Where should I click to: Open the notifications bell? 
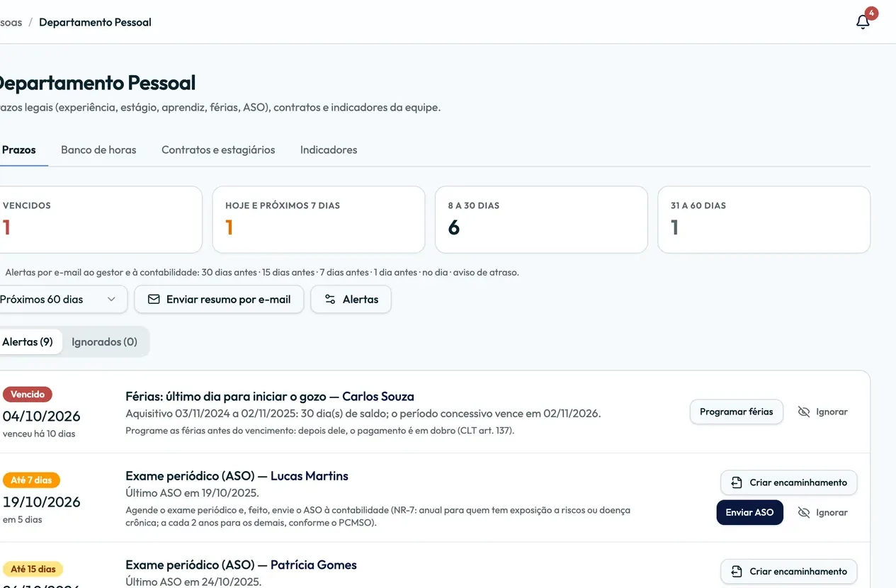click(x=863, y=22)
